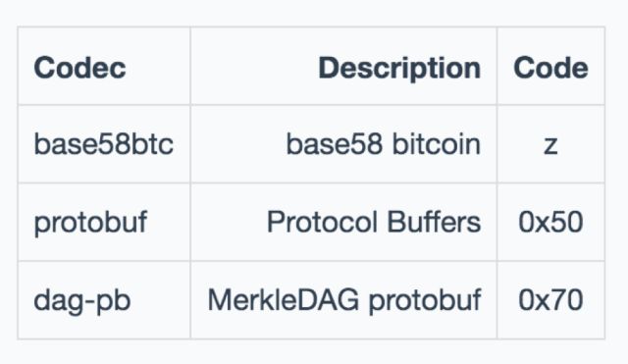628x364 pixels.
Task: Click the Codec column header
Action: (80, 68)
